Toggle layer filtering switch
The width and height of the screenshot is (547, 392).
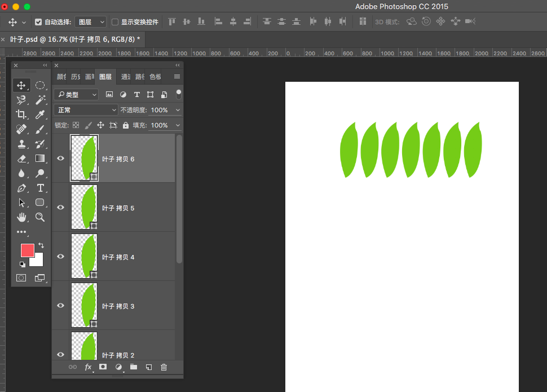pyautogui.click(x=179, y=94)
